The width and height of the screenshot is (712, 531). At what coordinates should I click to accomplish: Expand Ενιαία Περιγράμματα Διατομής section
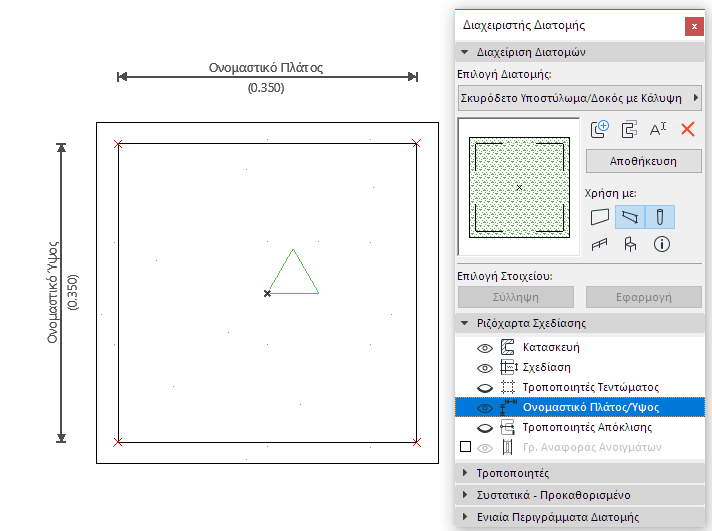point(465,517)
